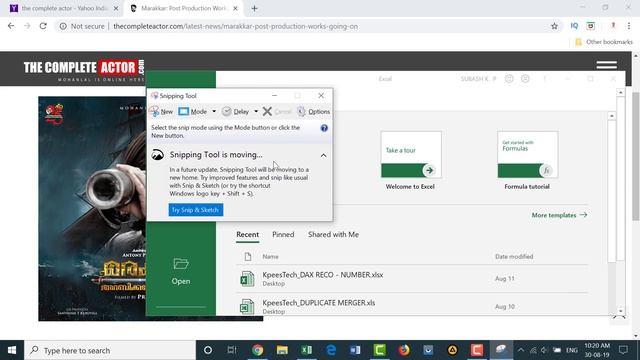Click the frown feedback icon in Excel title bar
Screen dimensions: 640x360
525,79
